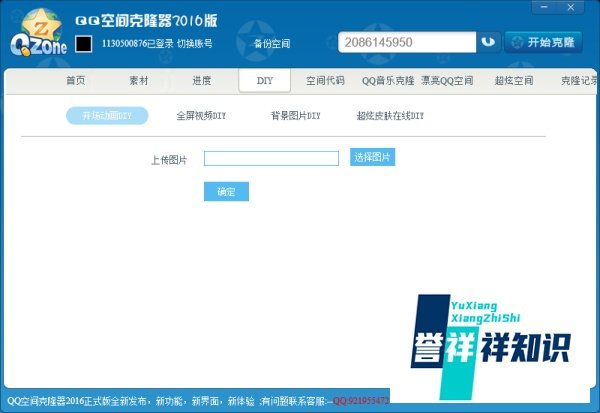Click the 确定 confirm button
Viewport: 600px width, 413px height.
226,191
